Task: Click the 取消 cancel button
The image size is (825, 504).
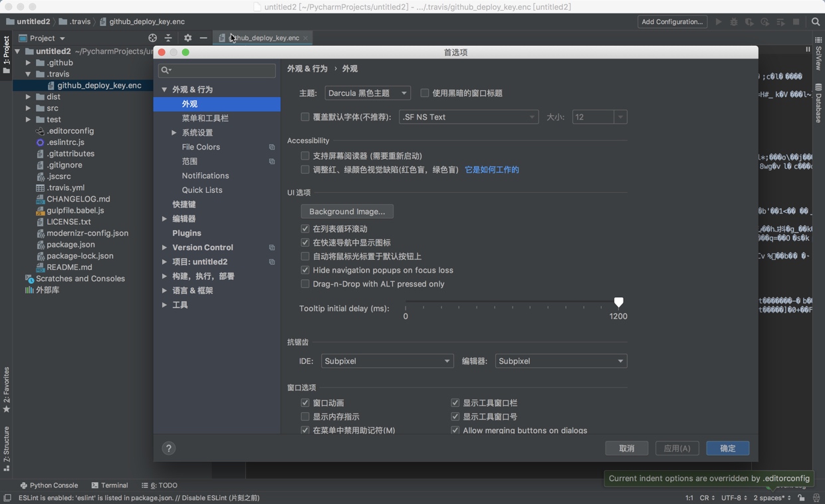Action: tap(627, 448)
